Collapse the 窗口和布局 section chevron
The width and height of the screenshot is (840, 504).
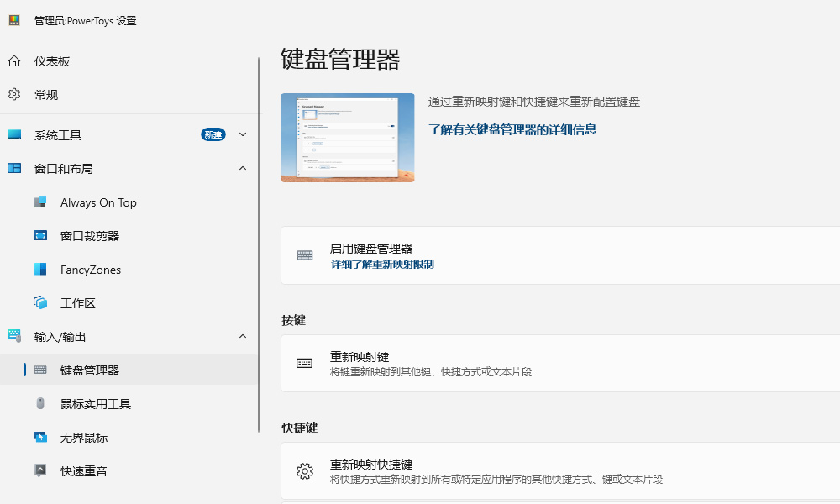point(243,168)
